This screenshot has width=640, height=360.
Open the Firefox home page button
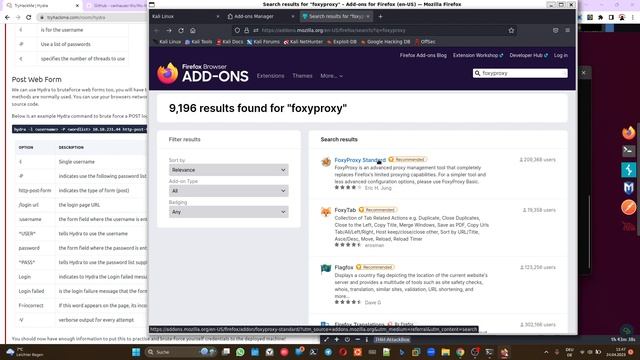[x=193, y=30]
